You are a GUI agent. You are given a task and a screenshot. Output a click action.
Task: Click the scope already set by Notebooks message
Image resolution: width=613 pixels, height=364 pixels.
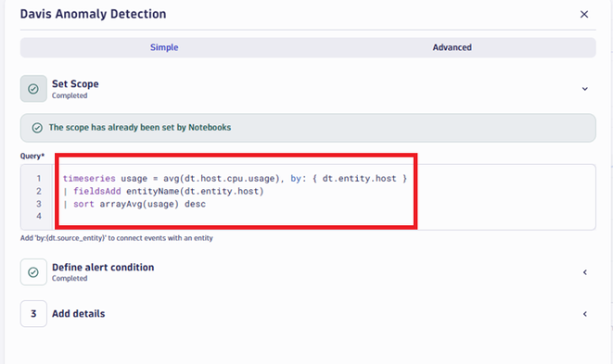click(139, 128)
